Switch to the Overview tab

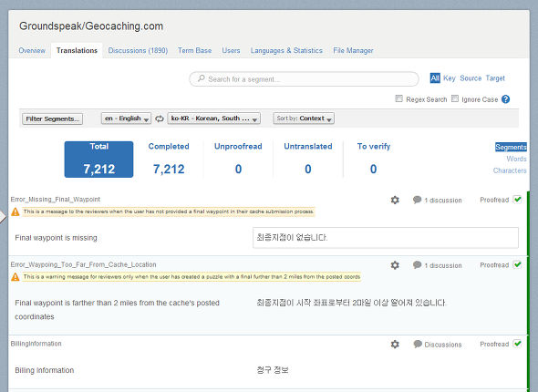32,50
